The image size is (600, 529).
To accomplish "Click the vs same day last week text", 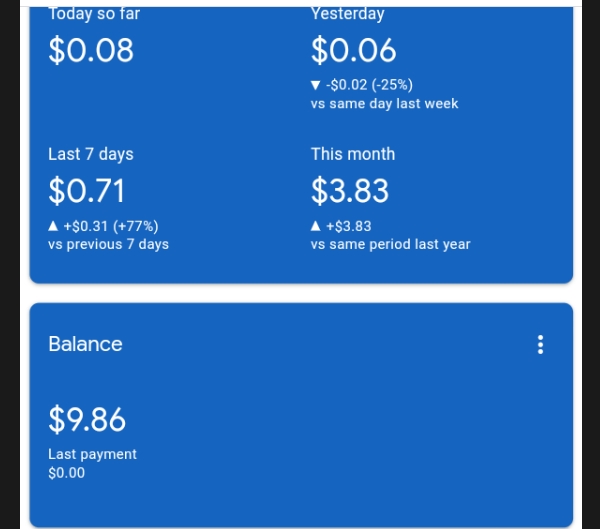I will tap(384, 104).
